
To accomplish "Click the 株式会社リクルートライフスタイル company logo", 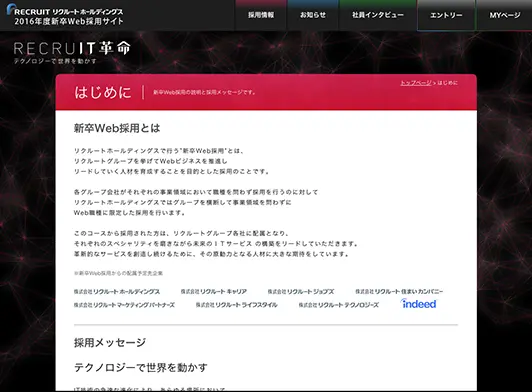I will click(236, 305).
